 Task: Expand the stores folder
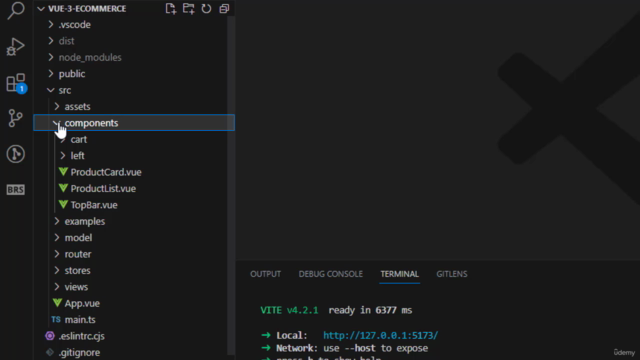point(57,270)
